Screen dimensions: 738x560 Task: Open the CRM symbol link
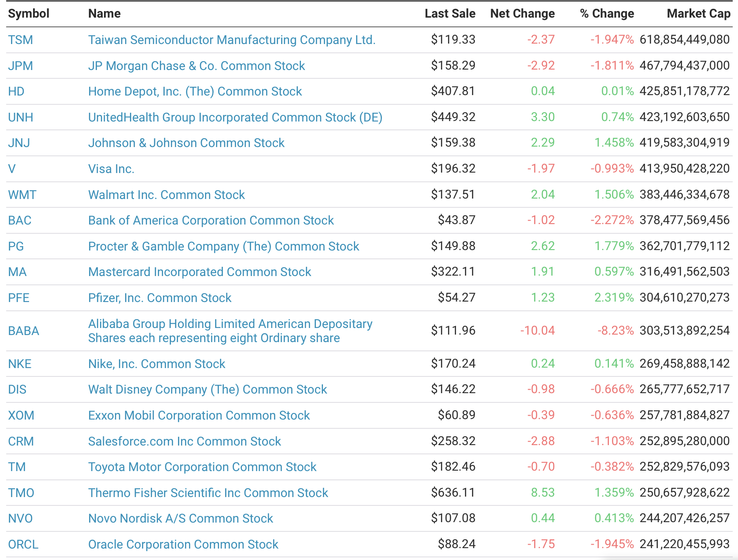tap(21, 442)
